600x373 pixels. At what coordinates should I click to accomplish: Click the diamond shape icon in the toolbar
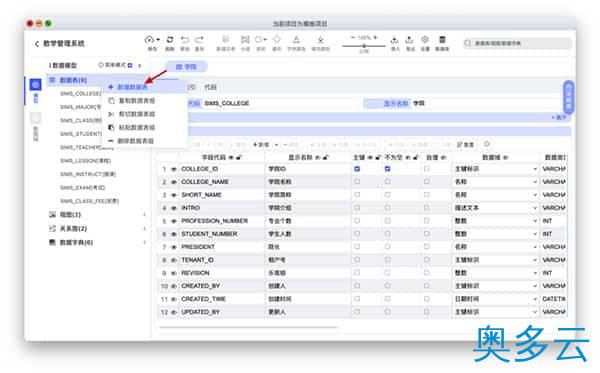277,39
